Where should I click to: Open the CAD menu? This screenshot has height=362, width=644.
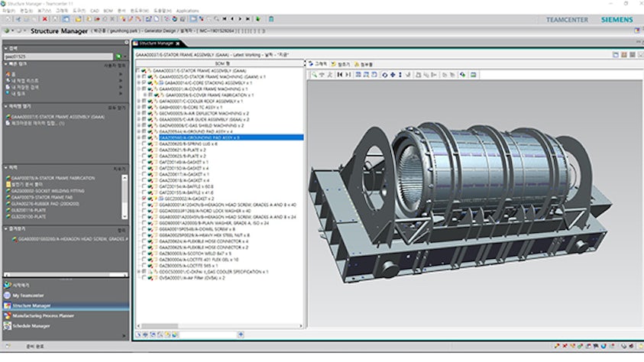[x=95, y=11]
